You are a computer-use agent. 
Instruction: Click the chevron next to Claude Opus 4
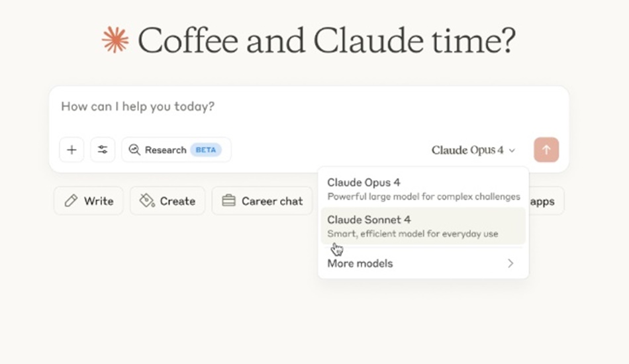(x=512, y=151)
